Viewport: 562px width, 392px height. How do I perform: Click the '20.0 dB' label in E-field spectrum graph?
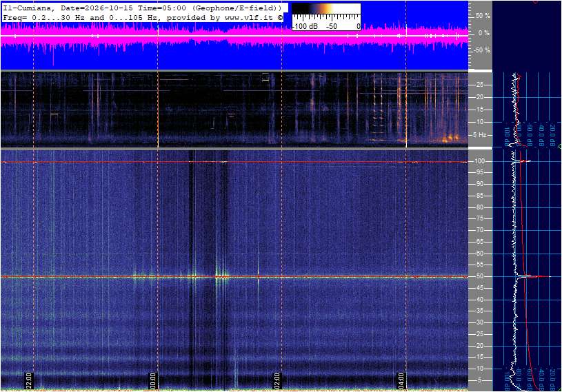click(552, 379)
